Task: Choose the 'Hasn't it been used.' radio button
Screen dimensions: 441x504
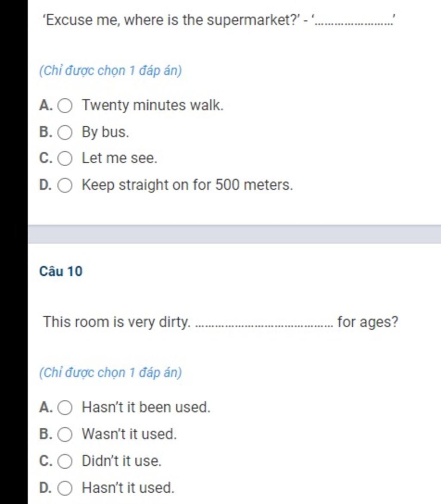Action: 65,408
